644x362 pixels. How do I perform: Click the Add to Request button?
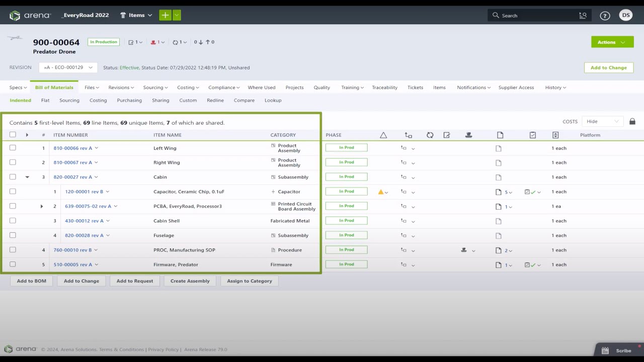point(135,281)
